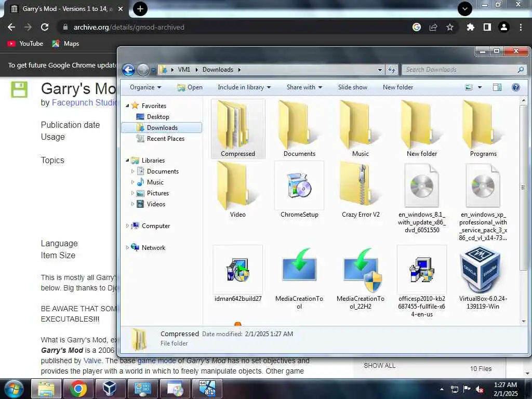This screenshot has width=532, height=399.
Task: Expand the Libraries Pictures node
Action: [x=132, y=193]
